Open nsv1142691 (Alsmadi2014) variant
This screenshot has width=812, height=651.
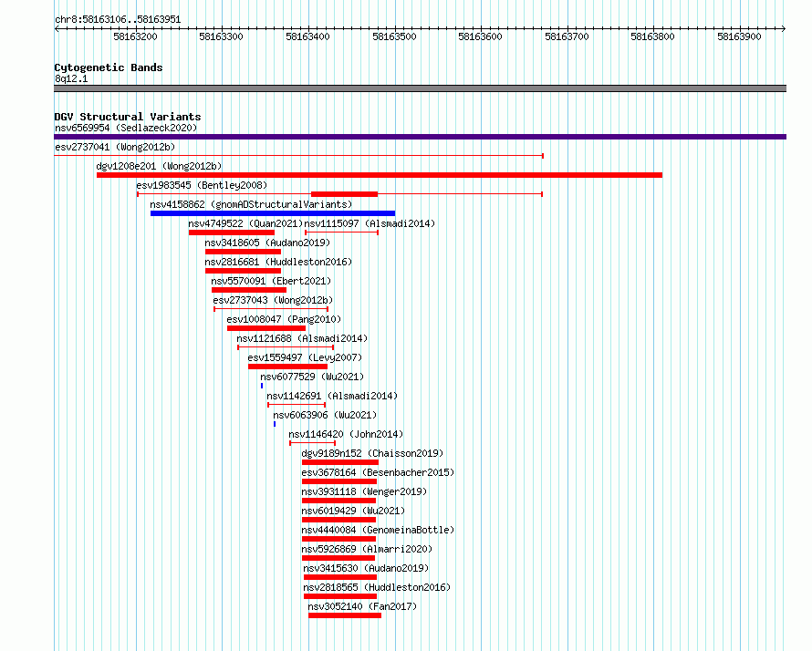(332, 396)
